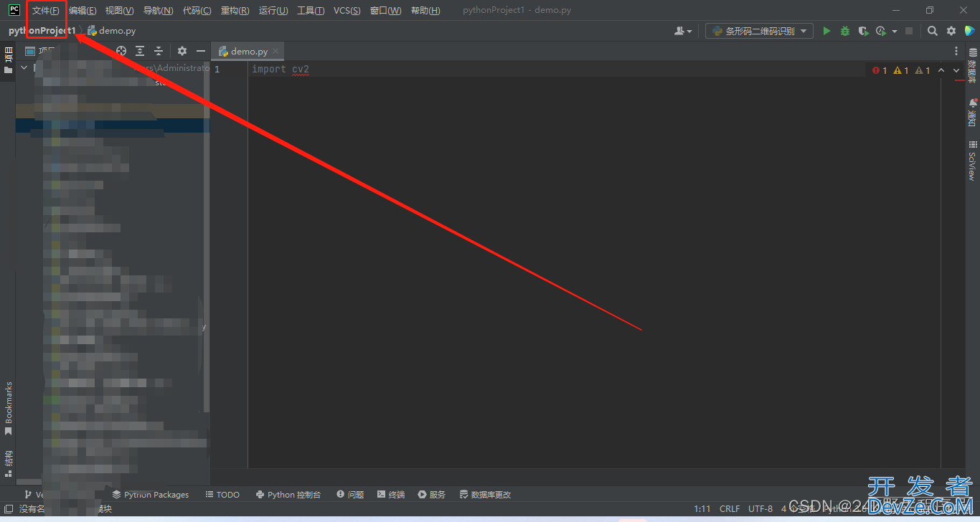
Task: Open the 代码(C) menu
Action: click(197, 11)
